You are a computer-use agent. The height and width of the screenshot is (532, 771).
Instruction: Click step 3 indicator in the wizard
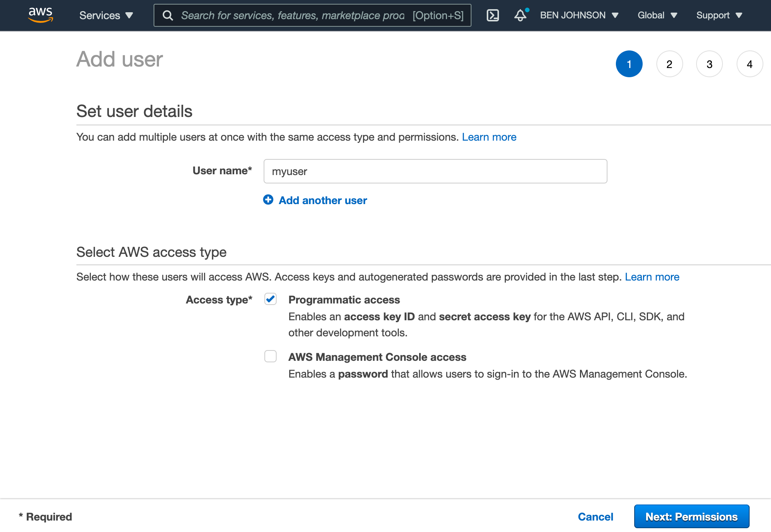point(709,64)
